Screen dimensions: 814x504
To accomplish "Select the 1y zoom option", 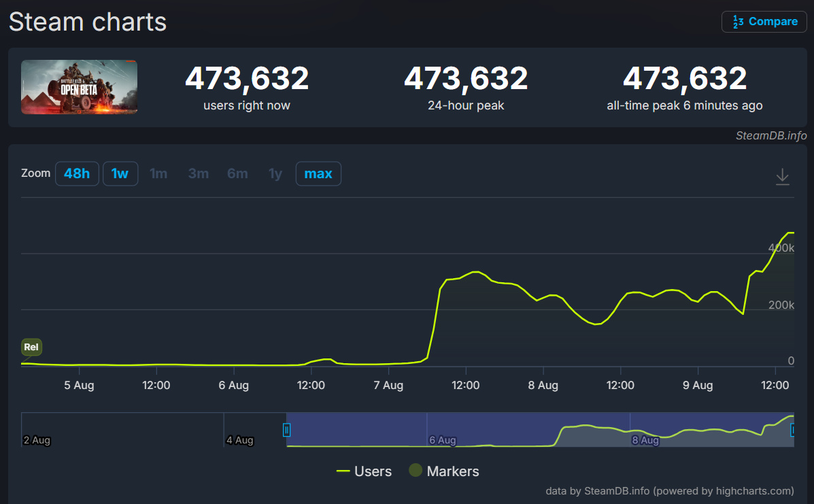I will point(275,173).
